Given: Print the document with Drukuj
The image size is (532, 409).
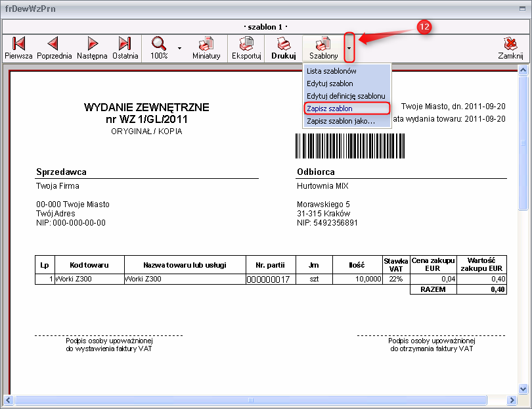Looking at the screenshot, I should pos(283,48).
